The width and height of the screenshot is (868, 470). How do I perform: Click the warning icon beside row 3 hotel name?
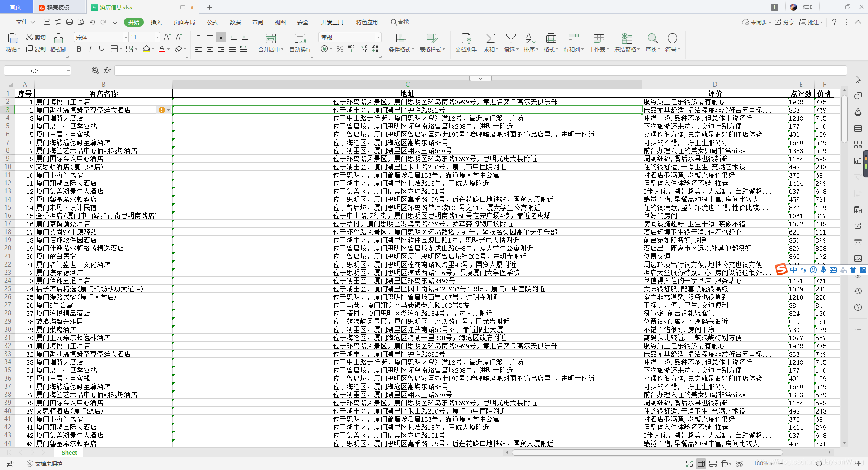pyautogui.click(x=161, y=110)
